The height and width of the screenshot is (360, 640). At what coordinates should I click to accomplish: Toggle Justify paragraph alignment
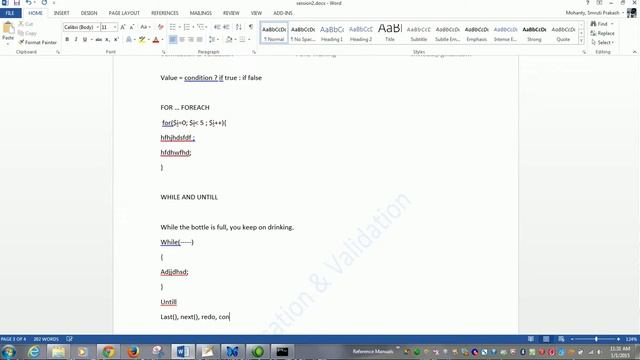pyautogui.click(x=200, y=40)
